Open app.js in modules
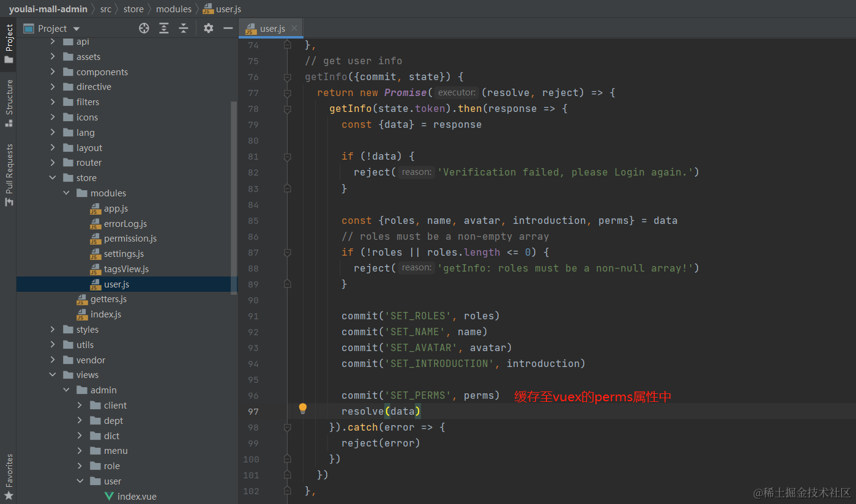This screenshot has width=856, height=504. tap(116, 209)
